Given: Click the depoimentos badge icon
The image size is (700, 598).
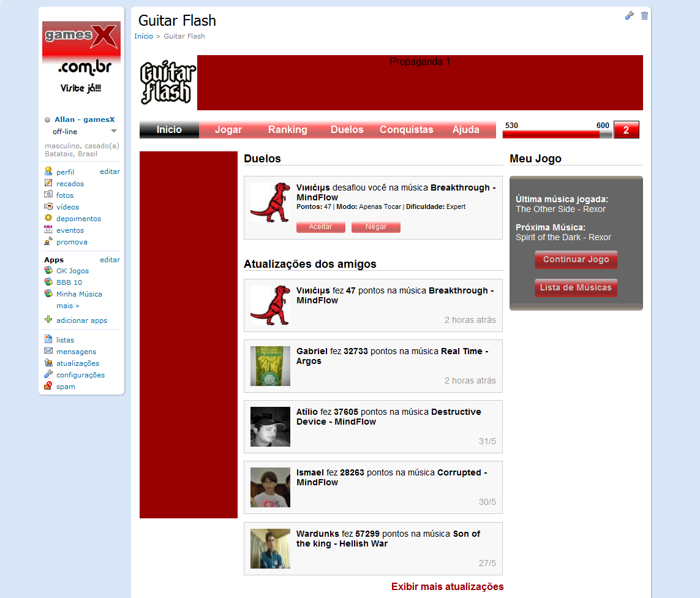Looking at the screenshot, I should tap(48, 218).
